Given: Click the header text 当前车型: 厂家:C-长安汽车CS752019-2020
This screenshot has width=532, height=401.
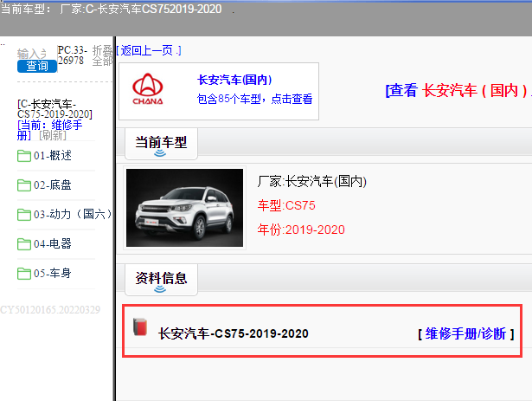Looking at the screenshot, I should point(112,9).
